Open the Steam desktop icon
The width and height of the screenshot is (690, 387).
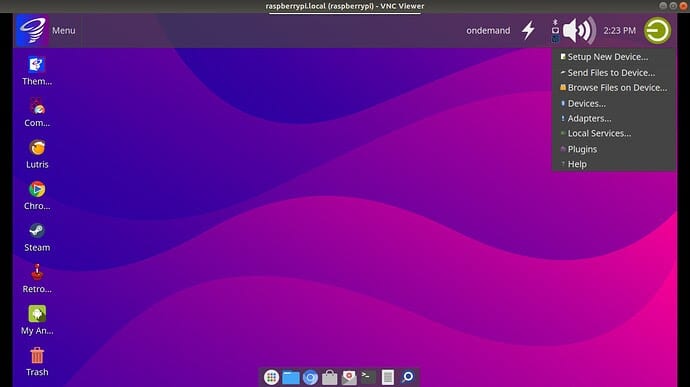click(37, 237)
